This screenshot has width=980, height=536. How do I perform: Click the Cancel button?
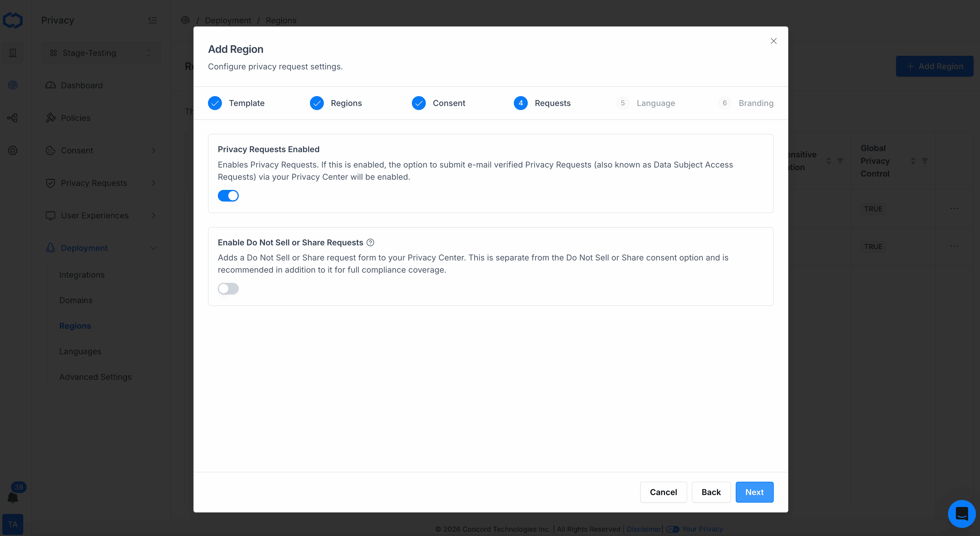click(x=663, y=492)
